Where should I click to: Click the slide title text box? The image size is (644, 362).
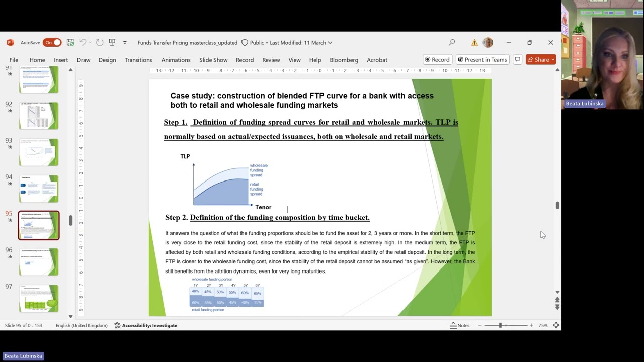(x=302, y=100)
